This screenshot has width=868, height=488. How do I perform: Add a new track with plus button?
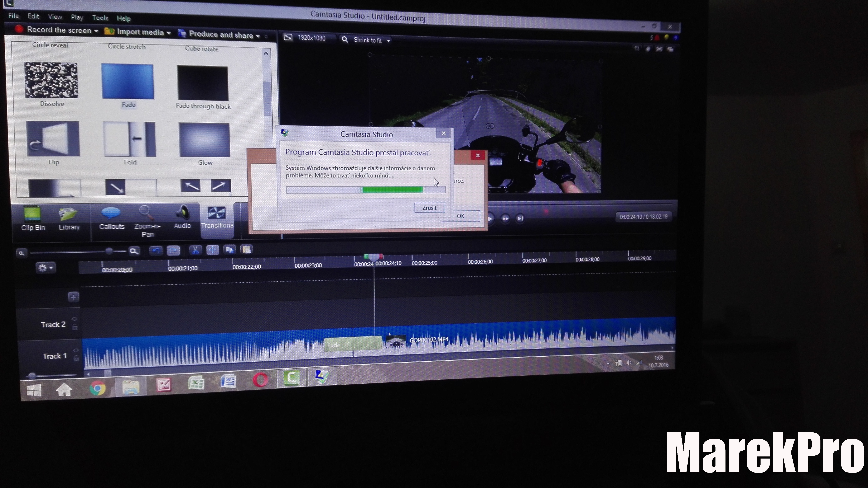[73, 297]
